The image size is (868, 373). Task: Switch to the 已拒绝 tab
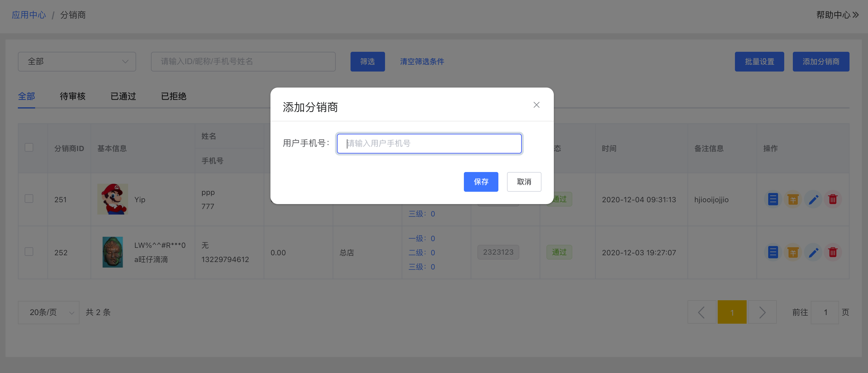(173, 96)
